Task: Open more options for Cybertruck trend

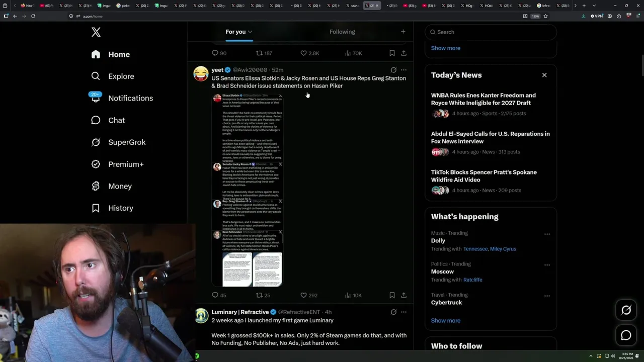Action: click(547, 296)
